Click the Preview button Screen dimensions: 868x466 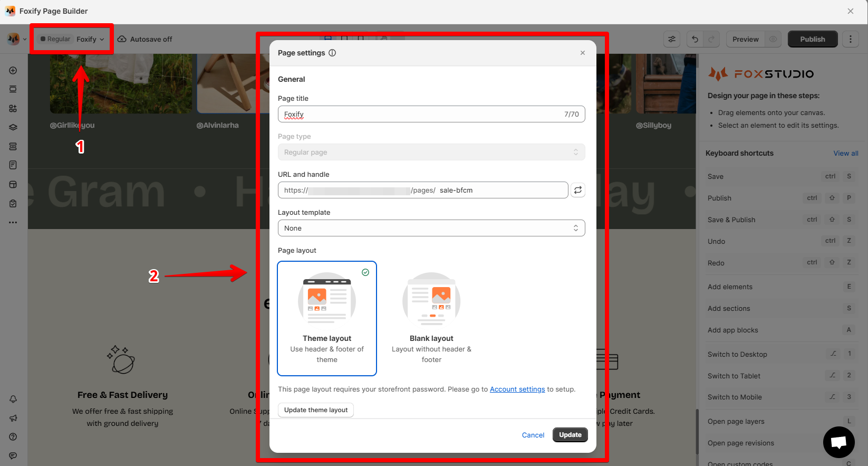(746, 39)
